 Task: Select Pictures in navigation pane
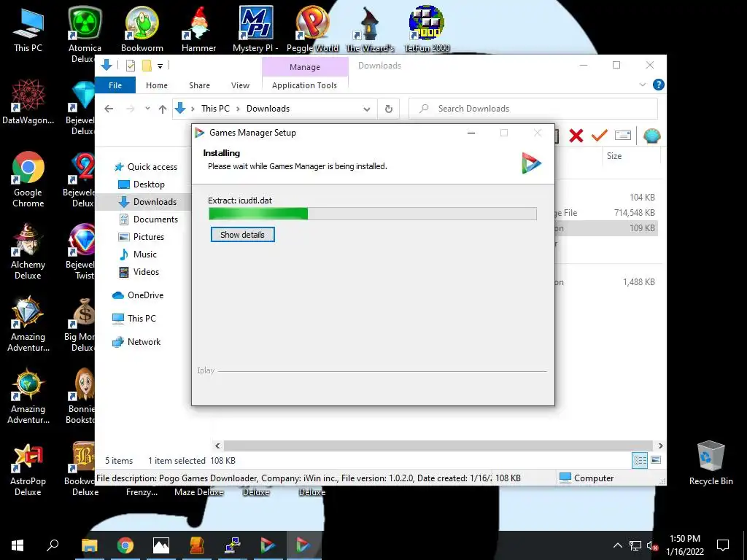point(141,237)
